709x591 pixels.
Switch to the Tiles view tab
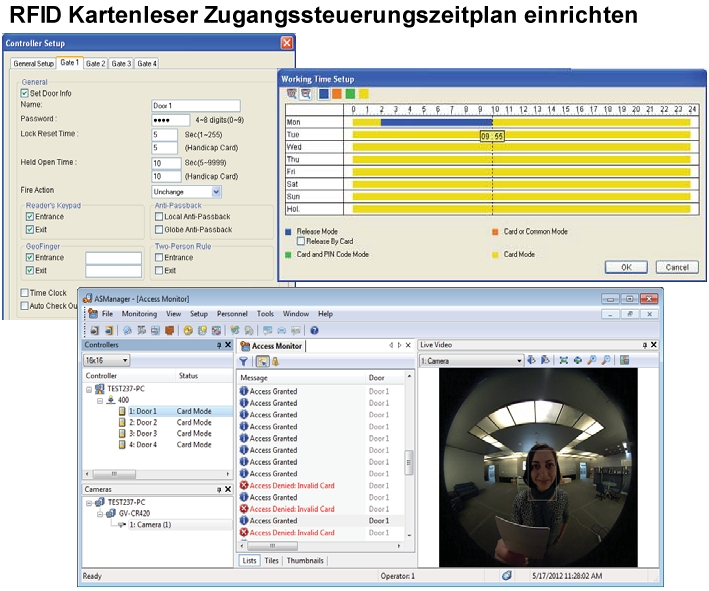(x=271, y=560)
